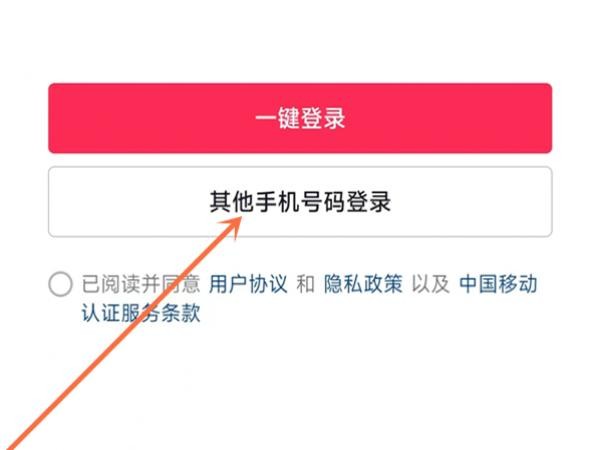Open 中国移动 authentication terms link
The height and width of the screenshot is (450, 600).
point(498,284)
